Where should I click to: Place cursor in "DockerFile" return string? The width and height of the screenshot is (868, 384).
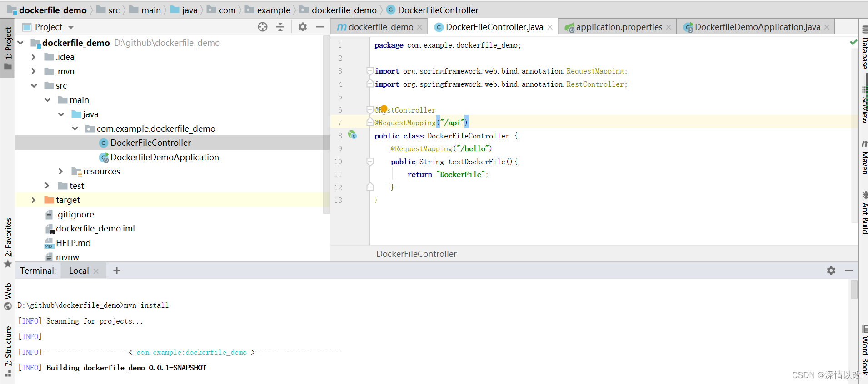(460, 174)
